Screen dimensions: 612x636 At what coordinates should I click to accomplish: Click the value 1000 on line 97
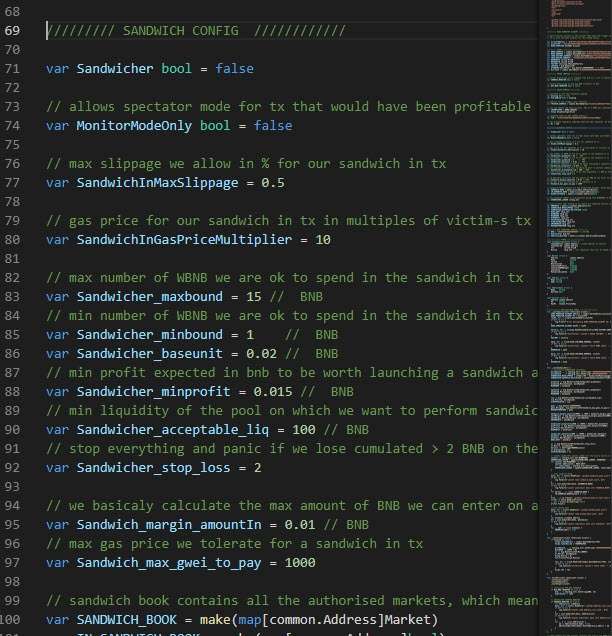click(300, 563)
